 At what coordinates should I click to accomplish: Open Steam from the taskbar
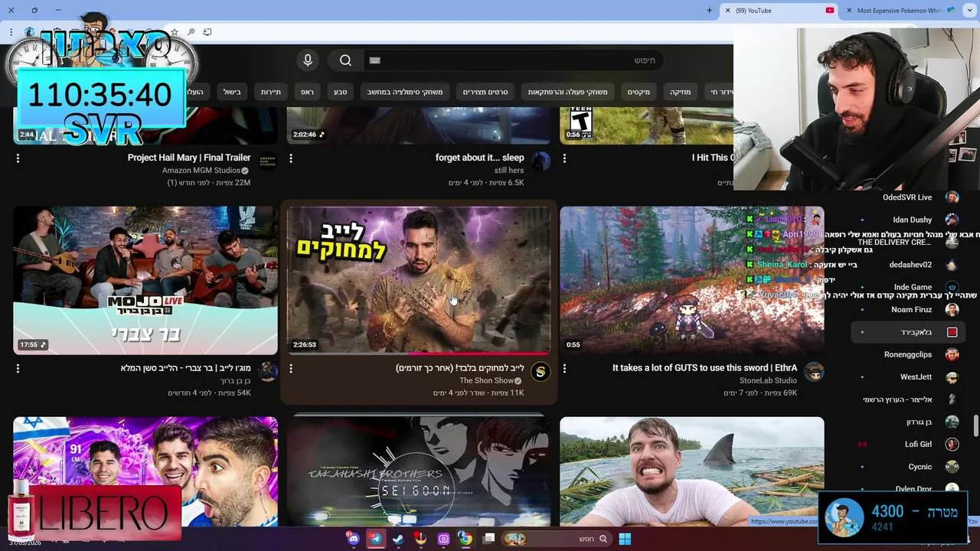(x=398, y=539)
